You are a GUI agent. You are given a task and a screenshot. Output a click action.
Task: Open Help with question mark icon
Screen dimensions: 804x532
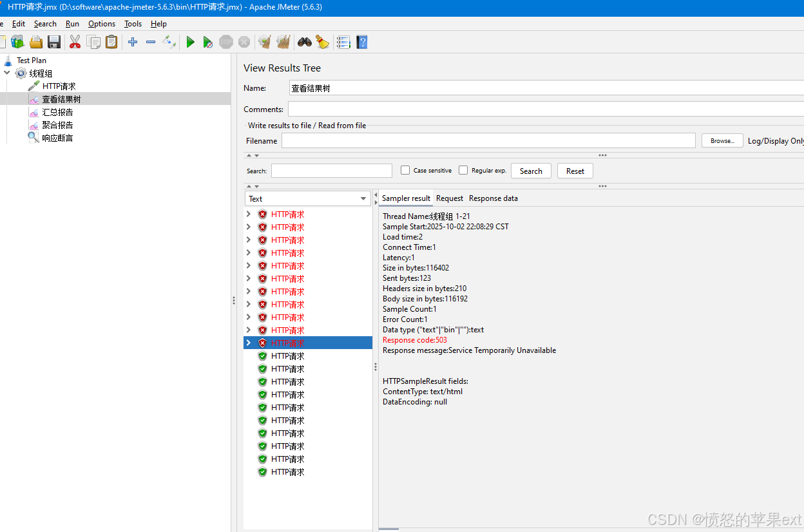coord(362,43)
